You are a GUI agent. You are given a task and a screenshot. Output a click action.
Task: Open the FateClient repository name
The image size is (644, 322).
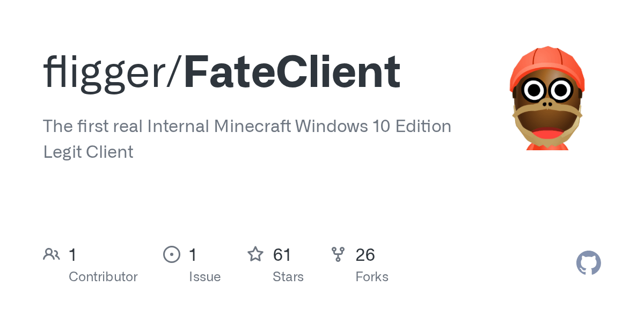(x=292, y=72)
